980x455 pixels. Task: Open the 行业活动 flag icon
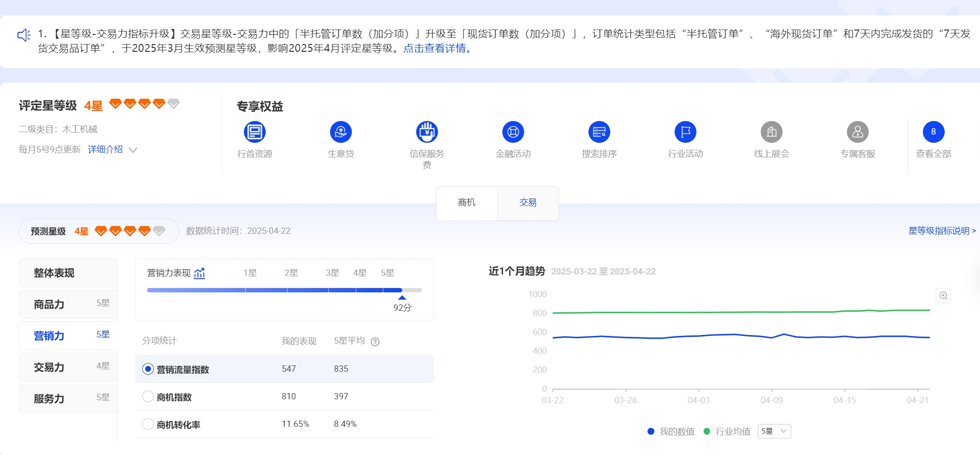point(685,132)
